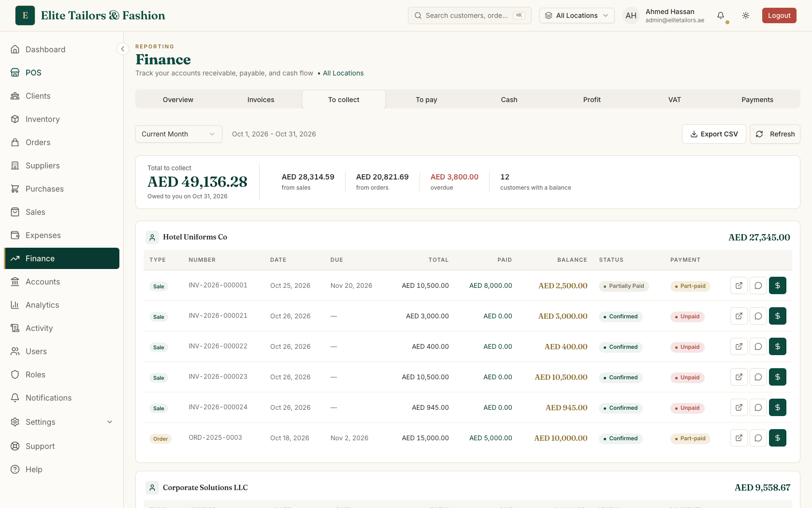This screenshot has height=508, width=812.
Task: Click the Profit tab
Action: coord(592,100)
